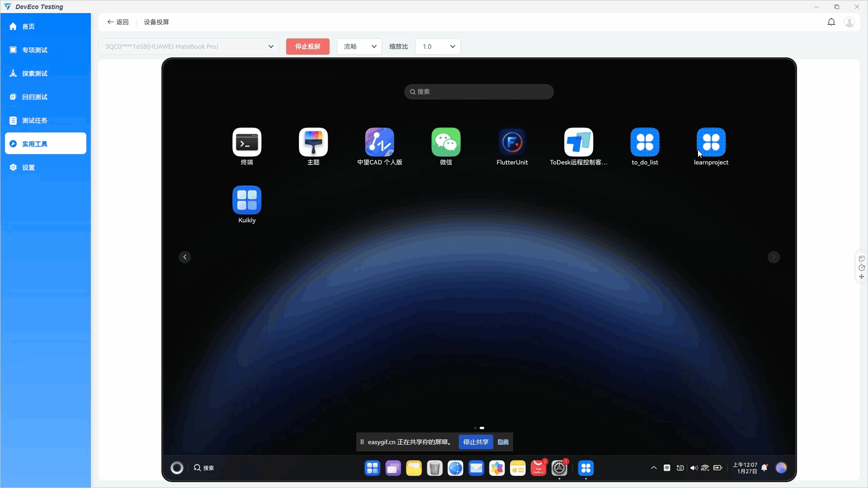Open the date and time display
This screenshot has width=868, height=488.
point(745,468)
